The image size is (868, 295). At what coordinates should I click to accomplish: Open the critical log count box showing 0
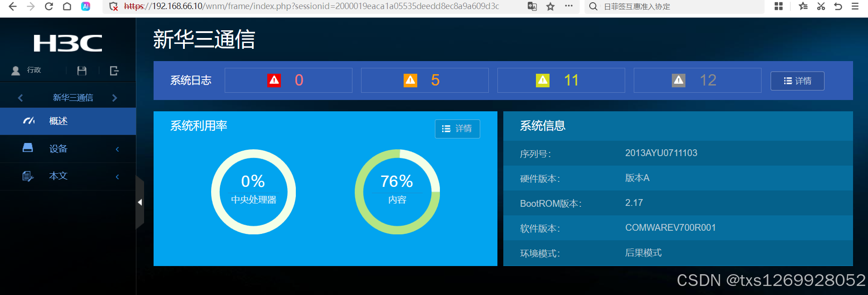[289, 81]
